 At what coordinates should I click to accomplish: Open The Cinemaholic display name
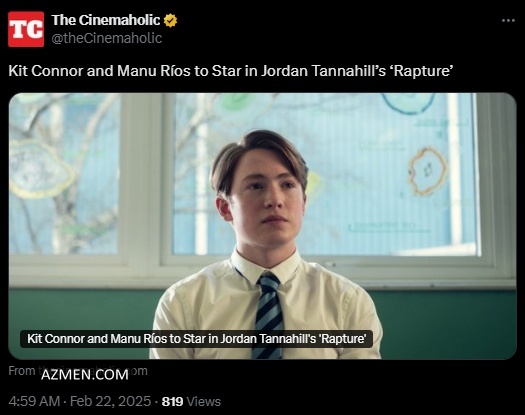click(106, 20)
